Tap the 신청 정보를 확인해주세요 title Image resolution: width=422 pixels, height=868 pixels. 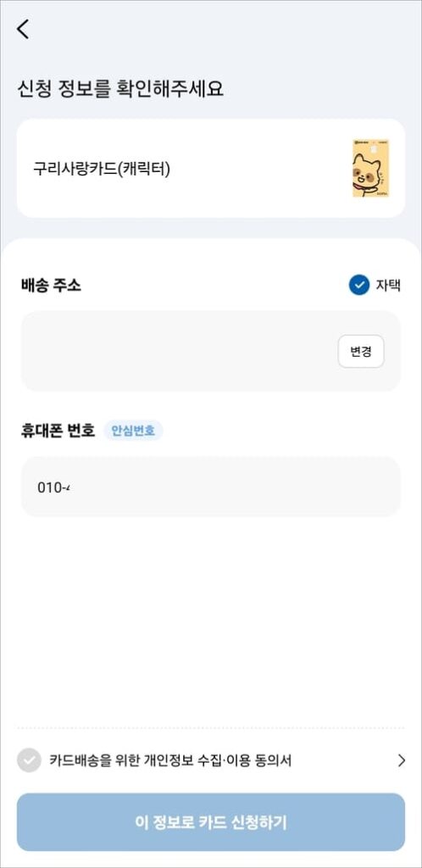coord(120,89)
